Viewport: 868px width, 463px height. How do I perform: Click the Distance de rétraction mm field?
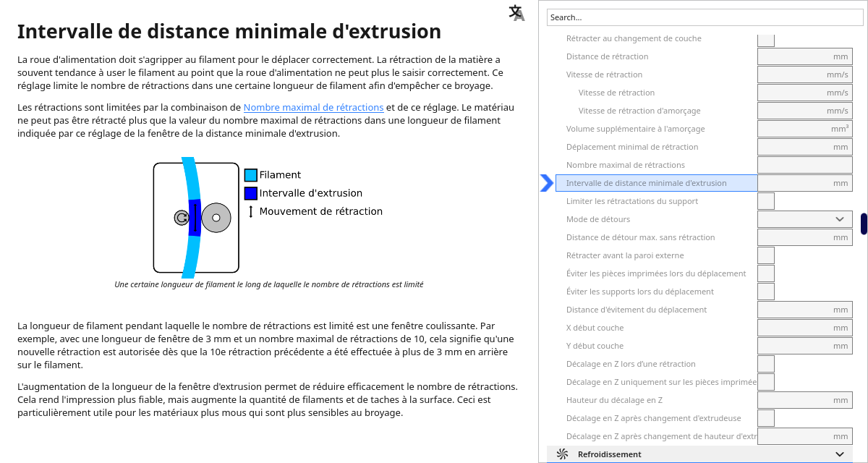point(805,56)
